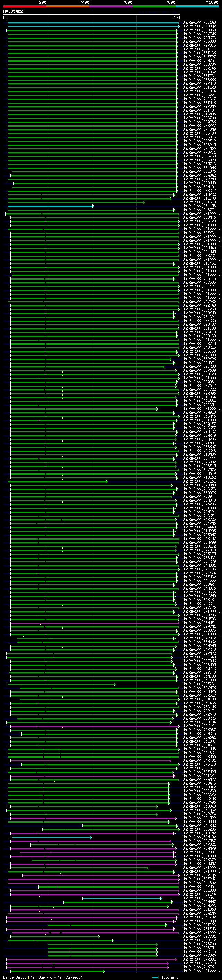The height and width of the screenshot is (980, 222).
Task: Click UniRef100_Q4XZ61 hit label
Action: 199,967
